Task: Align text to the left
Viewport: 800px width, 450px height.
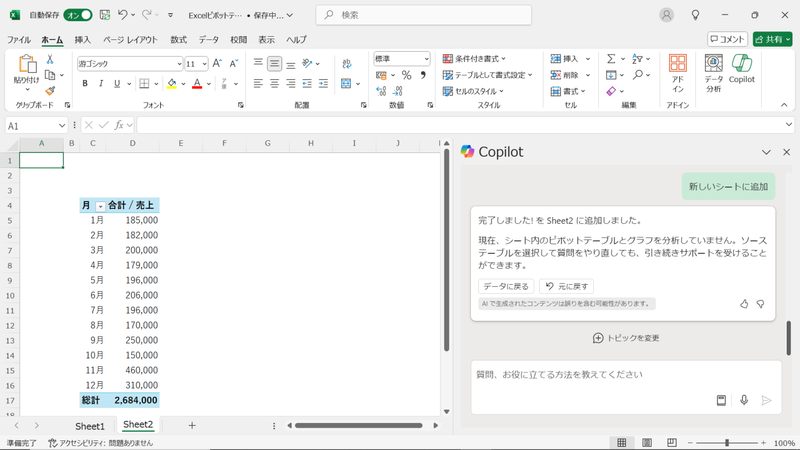Action: click(x=258, y=84)
